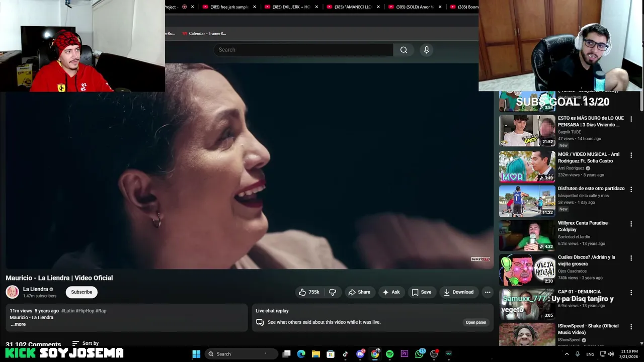Viewport: 644px width, 362px height.
Task: Open 'Disfruten de este otro partidazo' thumbnail
Action: 527,201
